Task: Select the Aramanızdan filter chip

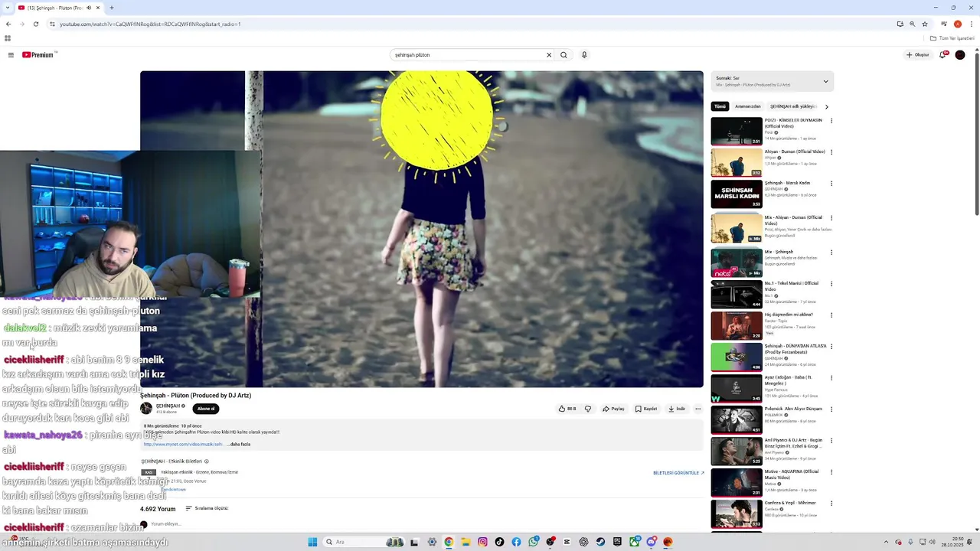Action: 748,106
